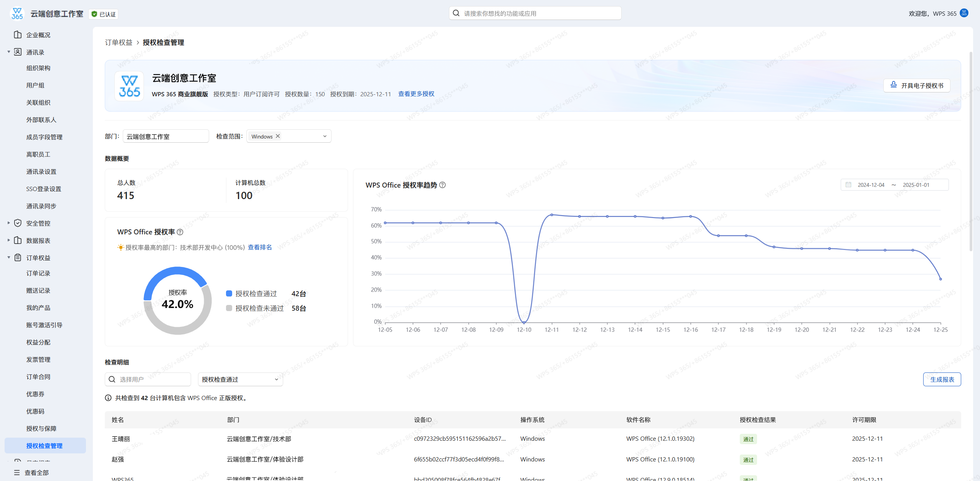Click 查看排名 link
The image size is (980, 481).
260,247
